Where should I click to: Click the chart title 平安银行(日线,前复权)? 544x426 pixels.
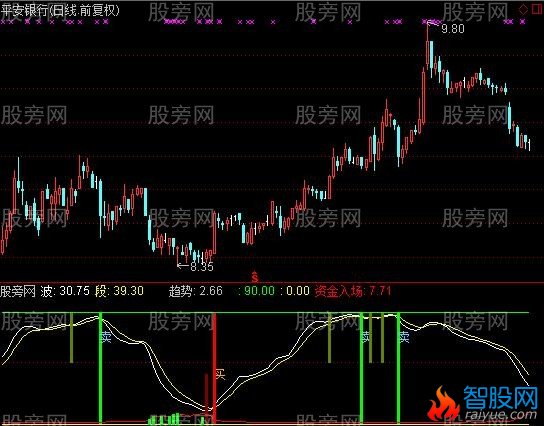[60, 11]
